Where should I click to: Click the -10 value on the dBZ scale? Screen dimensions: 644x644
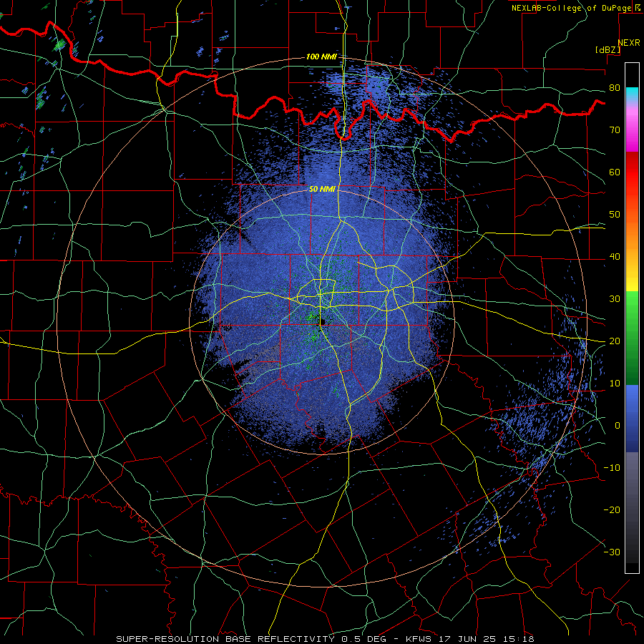[x=612, y=468]
